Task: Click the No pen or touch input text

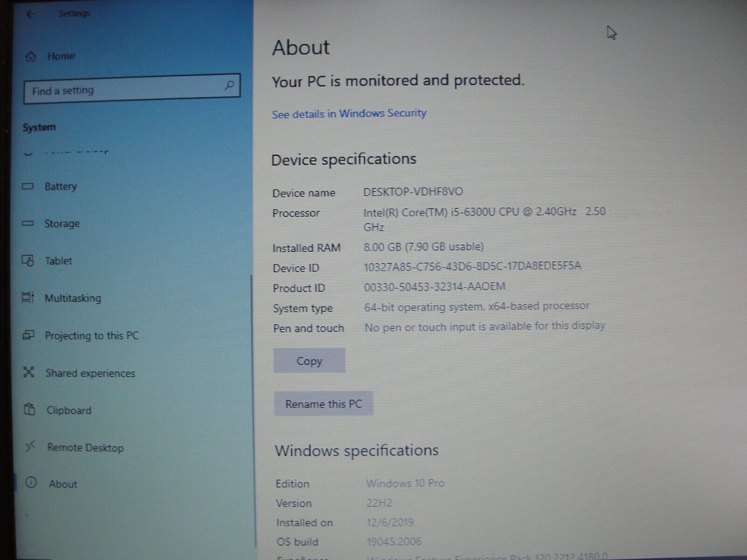Action: 485,326
